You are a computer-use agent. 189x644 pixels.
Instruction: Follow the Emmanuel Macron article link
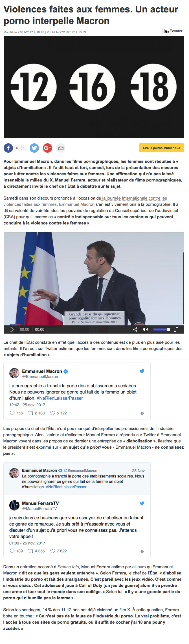(x=77, y=204)
